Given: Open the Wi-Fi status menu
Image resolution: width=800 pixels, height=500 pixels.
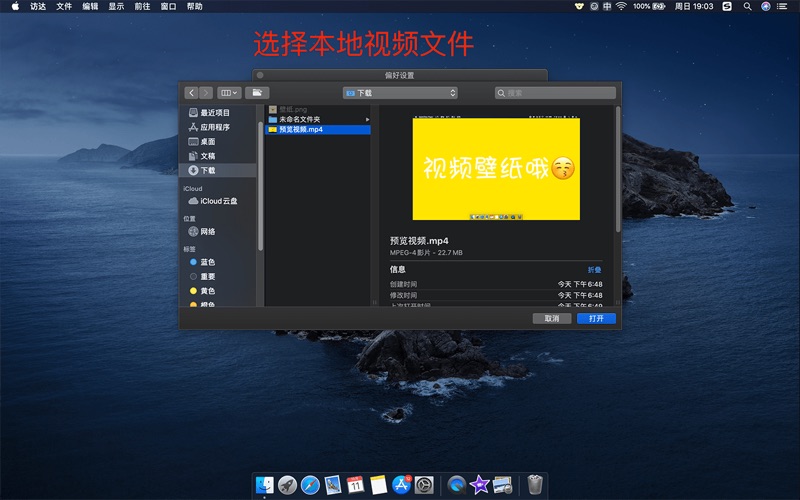Looking at the screenshot, I should tap(621, 6).
